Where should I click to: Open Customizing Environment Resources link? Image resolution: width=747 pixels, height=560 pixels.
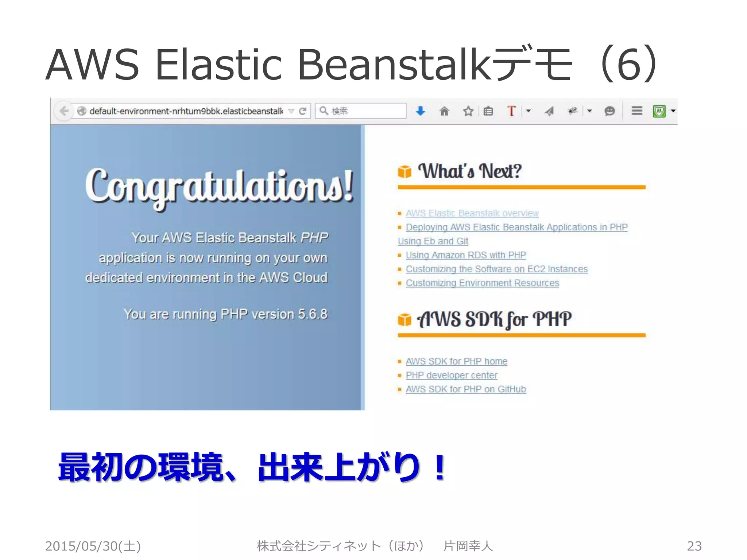(x=482, y=283)
